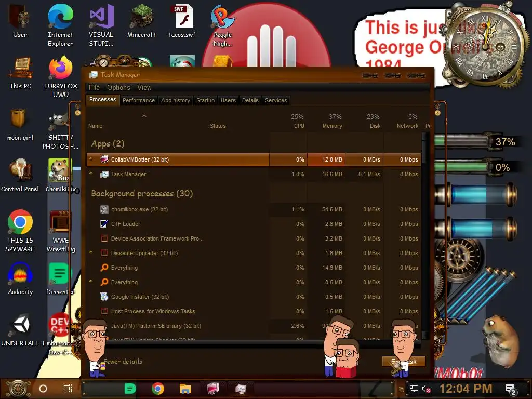Select Host Process for Windows Tasks
The image size is (532, 399).
click(253, 312)
